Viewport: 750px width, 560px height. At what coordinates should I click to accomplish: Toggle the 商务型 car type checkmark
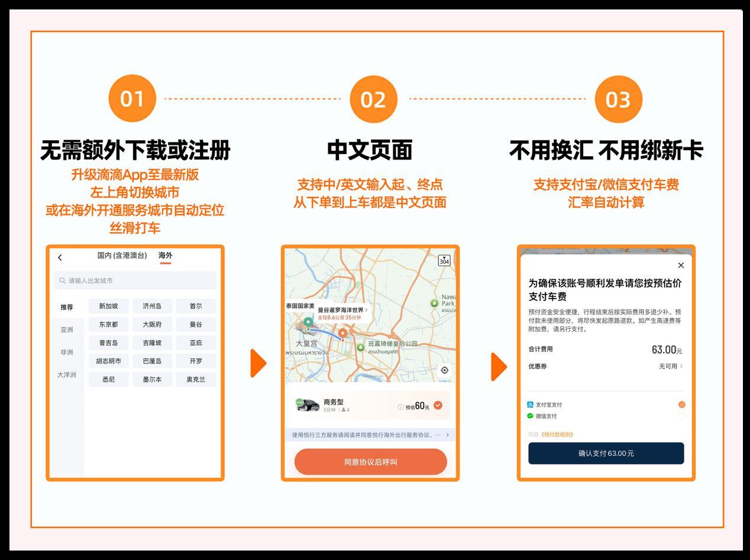pos(438,405)
